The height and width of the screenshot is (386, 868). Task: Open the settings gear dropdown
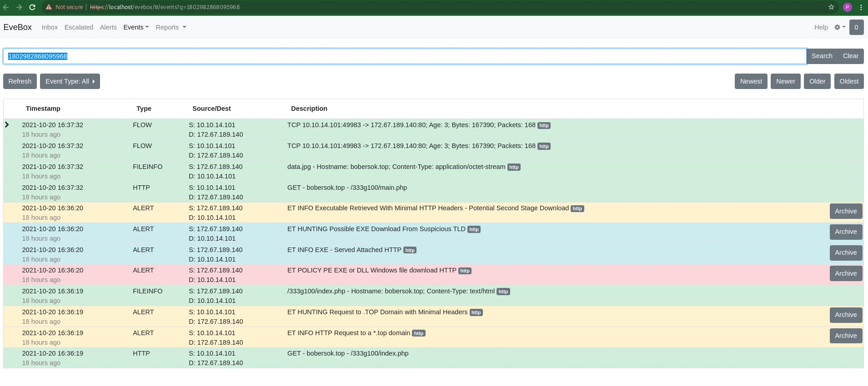(840, 27)
